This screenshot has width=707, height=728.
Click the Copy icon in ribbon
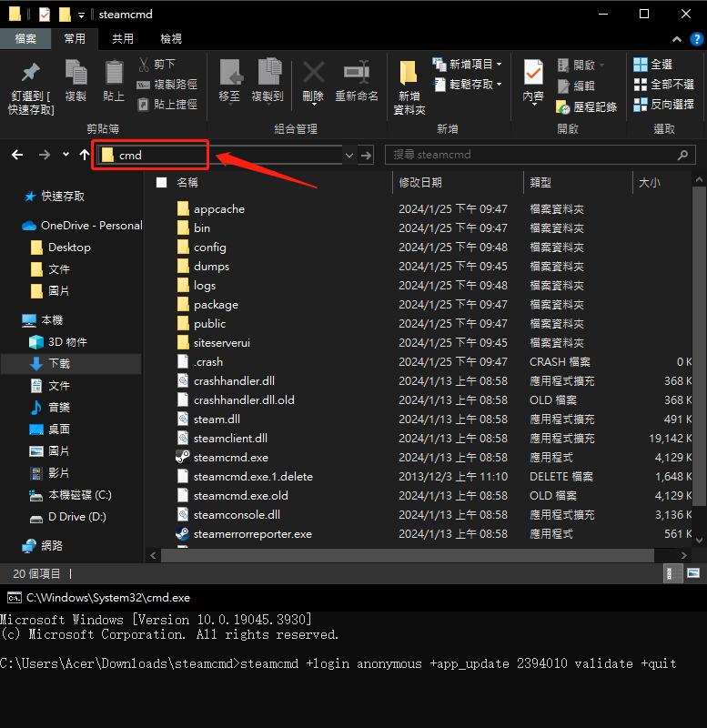pyautogui.click(x=76, y=73)
